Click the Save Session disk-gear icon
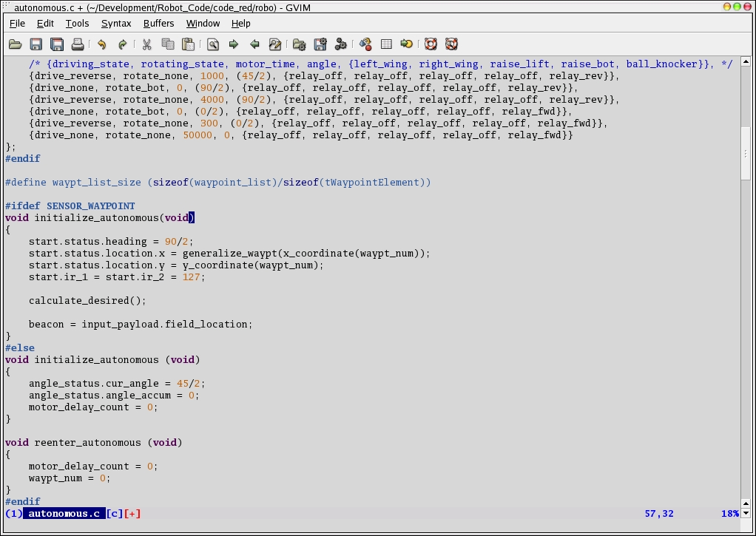This screenshot has height=536, width=756. pos(320,44)
